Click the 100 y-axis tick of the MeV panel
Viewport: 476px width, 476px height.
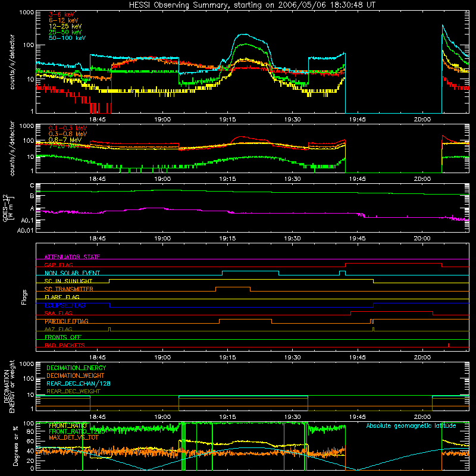coord(29,141)
